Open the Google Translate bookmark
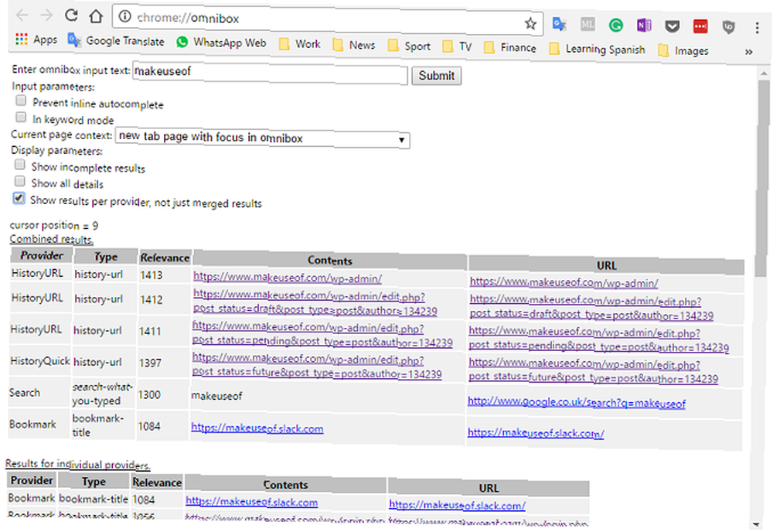 point(117,40)
